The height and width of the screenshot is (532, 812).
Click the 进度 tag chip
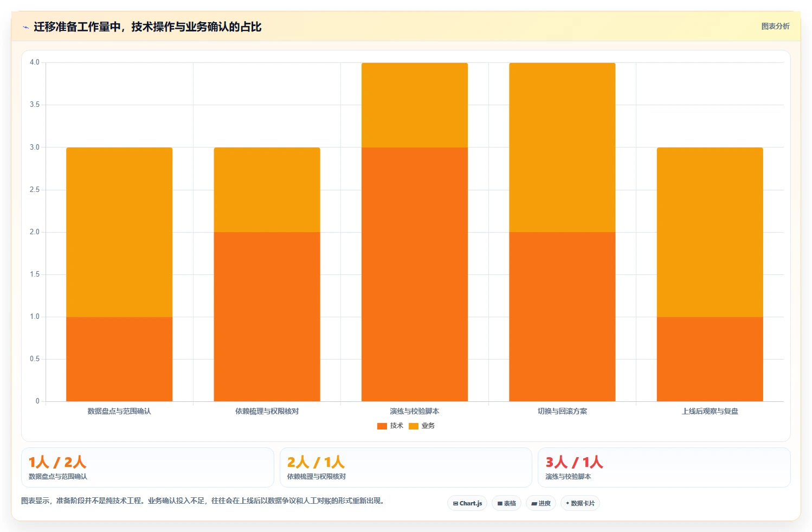point(540,503)
